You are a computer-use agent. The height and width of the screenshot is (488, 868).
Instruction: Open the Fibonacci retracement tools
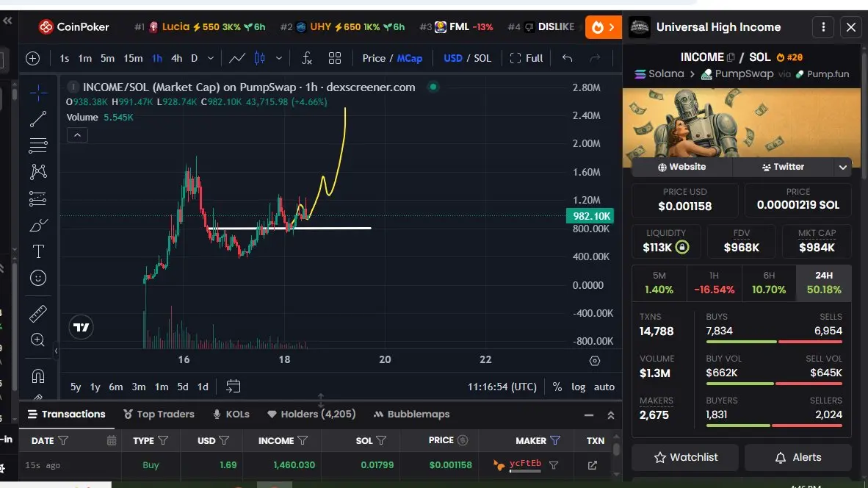(x=38, y=145)
